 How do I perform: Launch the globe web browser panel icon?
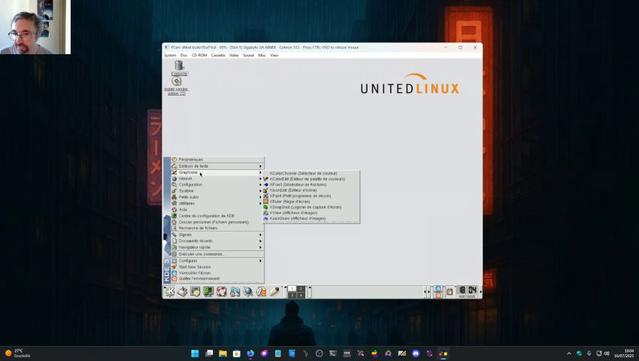248,291
